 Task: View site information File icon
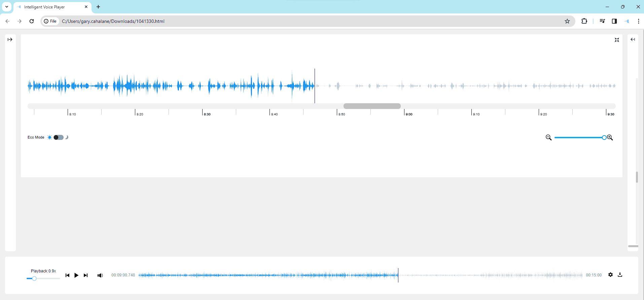[x=50, y=21]
